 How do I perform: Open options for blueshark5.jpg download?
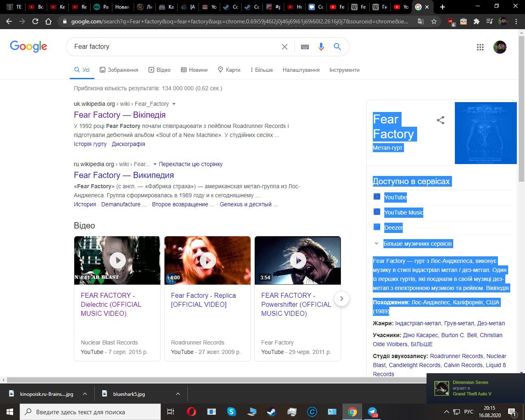coord(178,394)
